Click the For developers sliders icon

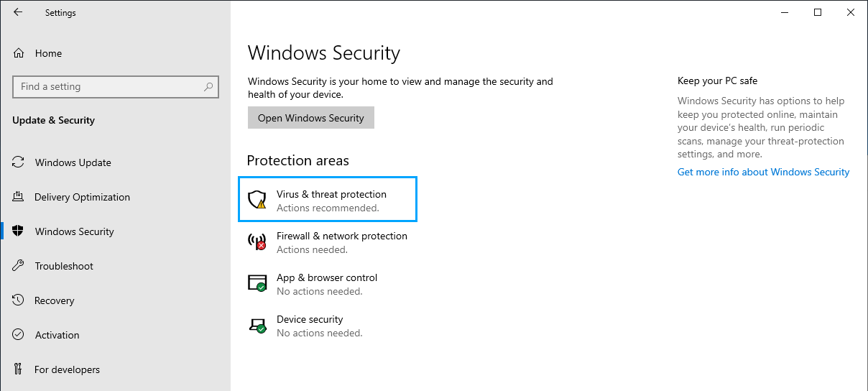point(19,369)
